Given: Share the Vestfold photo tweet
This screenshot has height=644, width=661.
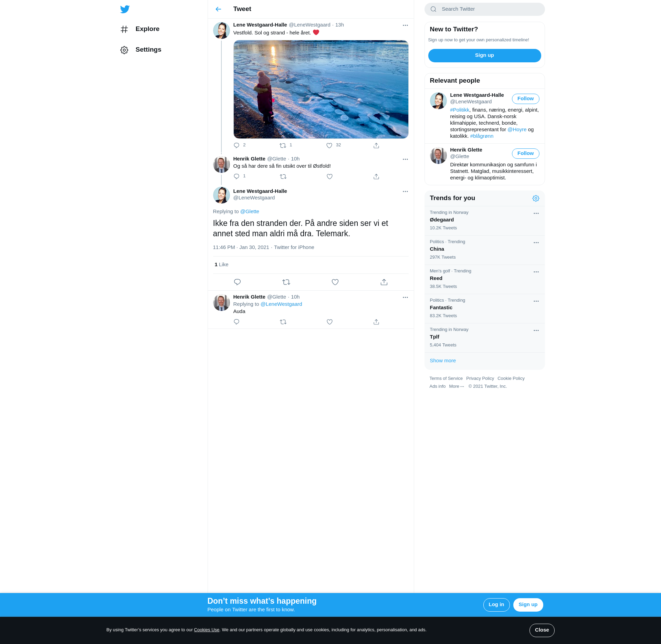Looking at the screenshot, I should tap(376, 145).
